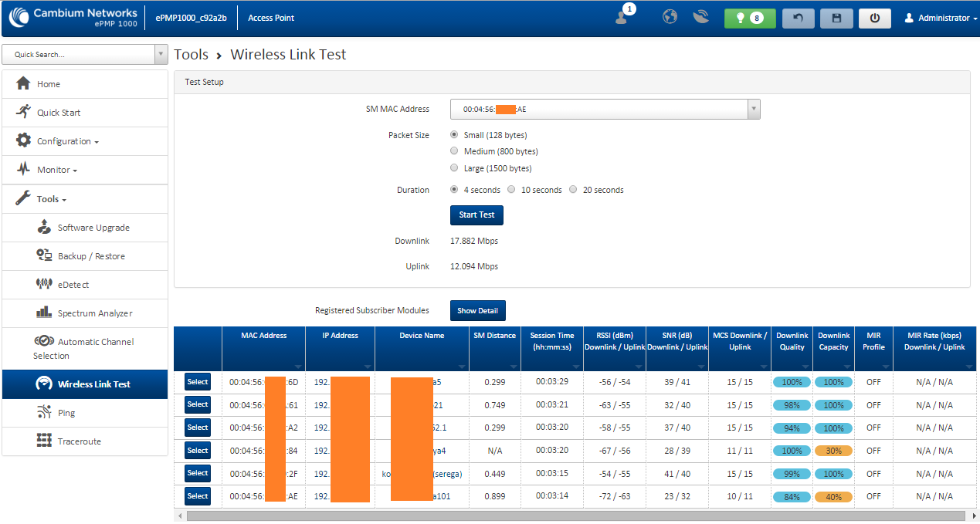Open the Quick Start menu item
This screenshot has height=524, width=980.
(85, 113)
